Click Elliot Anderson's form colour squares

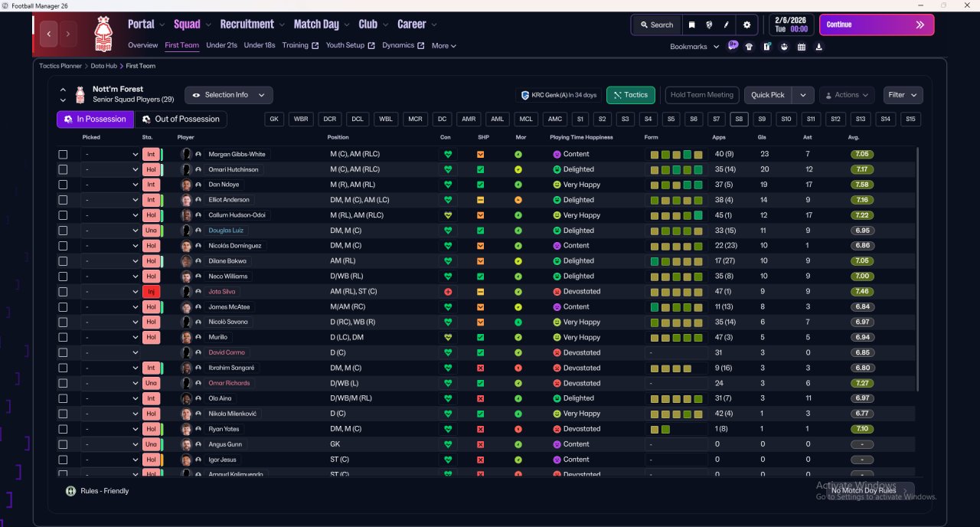click(x=676, y=200)
